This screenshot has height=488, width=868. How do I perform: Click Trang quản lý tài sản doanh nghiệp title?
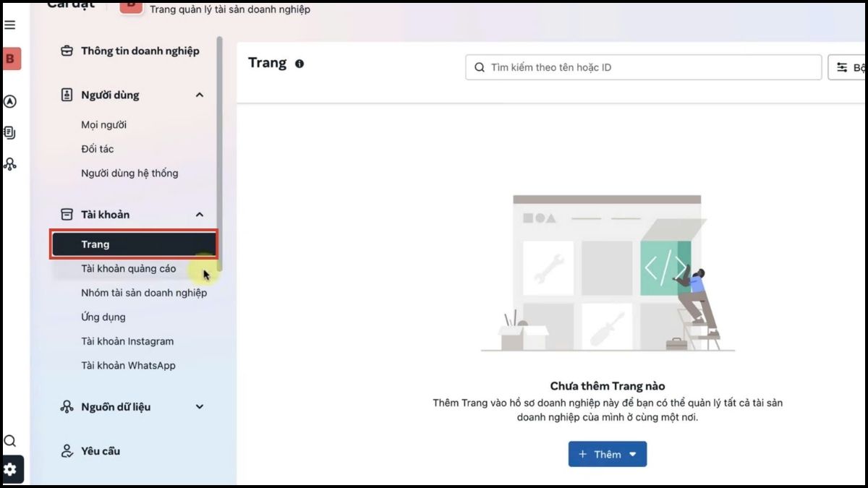230,9
